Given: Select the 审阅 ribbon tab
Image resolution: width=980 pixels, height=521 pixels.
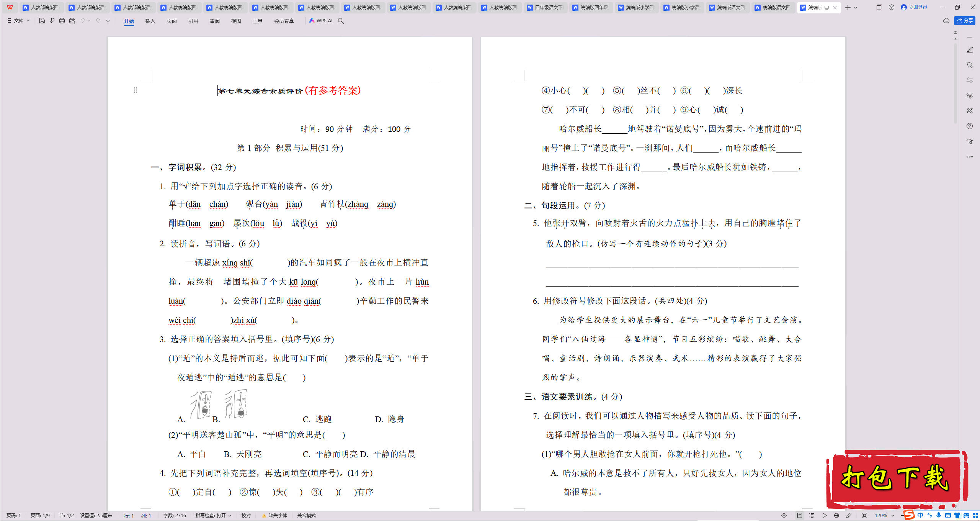Looking at the screenshot, I should click(215, 21).
